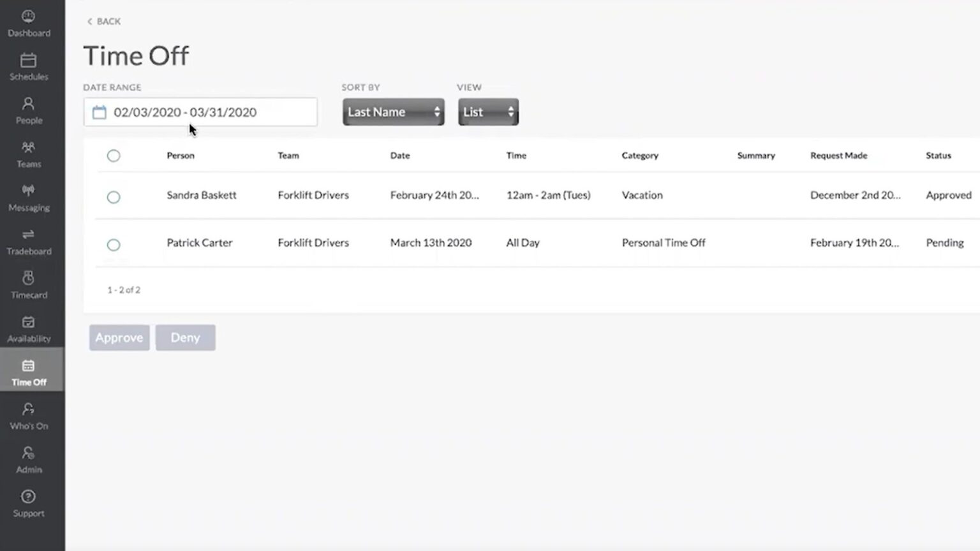Screen dimensions: 980x551
Task: Select the Teams sidebar icon
Action: coord(28,148)
